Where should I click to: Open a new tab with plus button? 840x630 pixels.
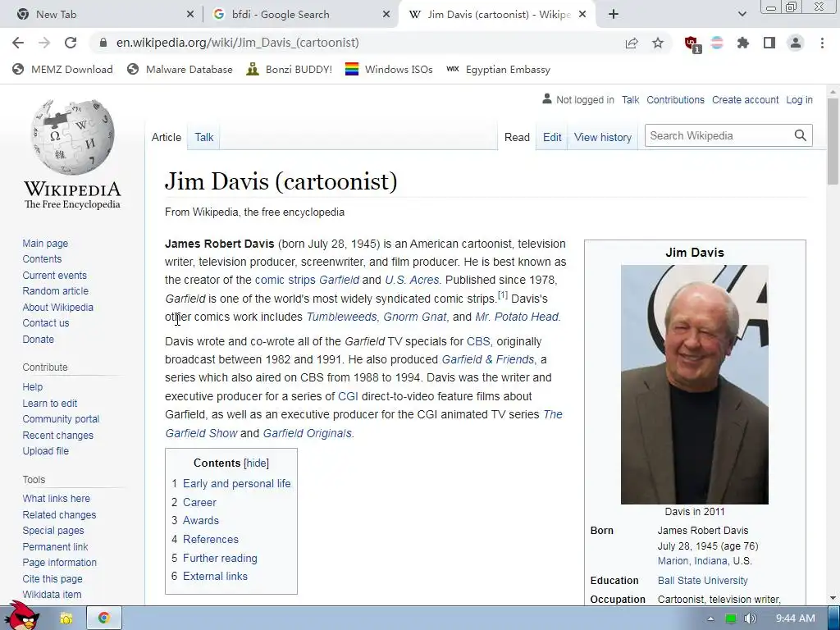(x=614, y=15)
